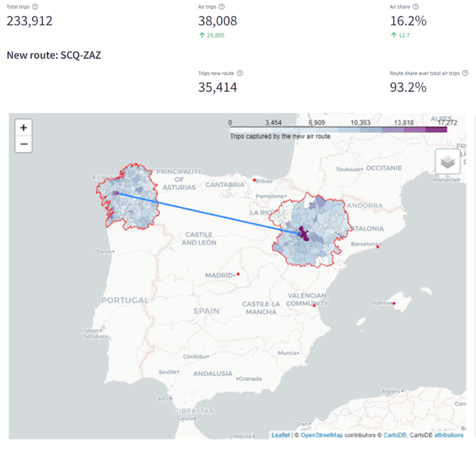Image resolution: width=476 pixels, height=456 pixels.
Task: Click the Bilbao red city marker
Action: click(254, 180)
